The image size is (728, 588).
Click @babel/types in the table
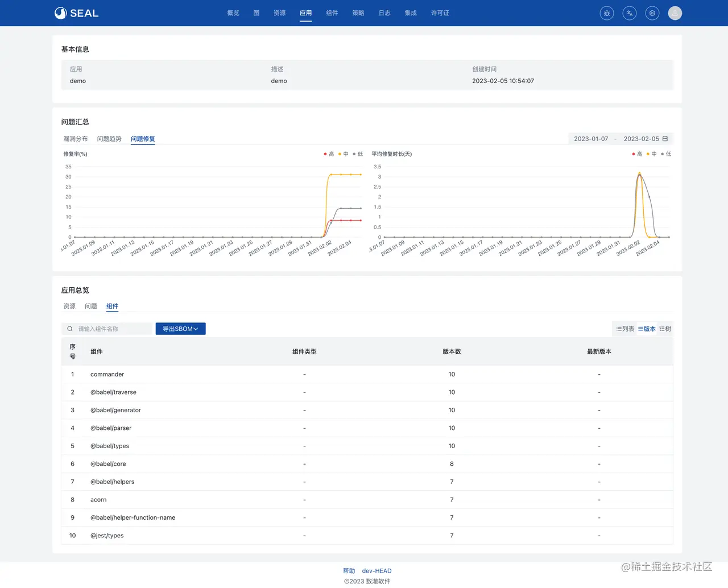click(x=110, y=446)
